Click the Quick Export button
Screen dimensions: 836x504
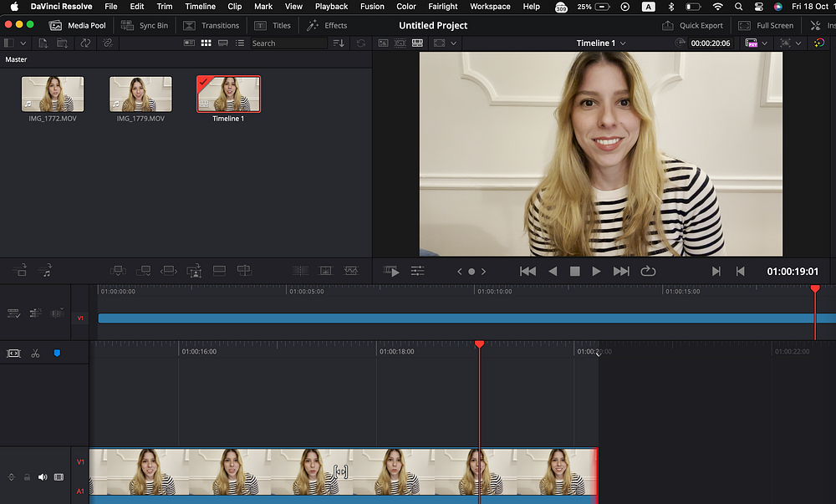(x=692, y=25)
